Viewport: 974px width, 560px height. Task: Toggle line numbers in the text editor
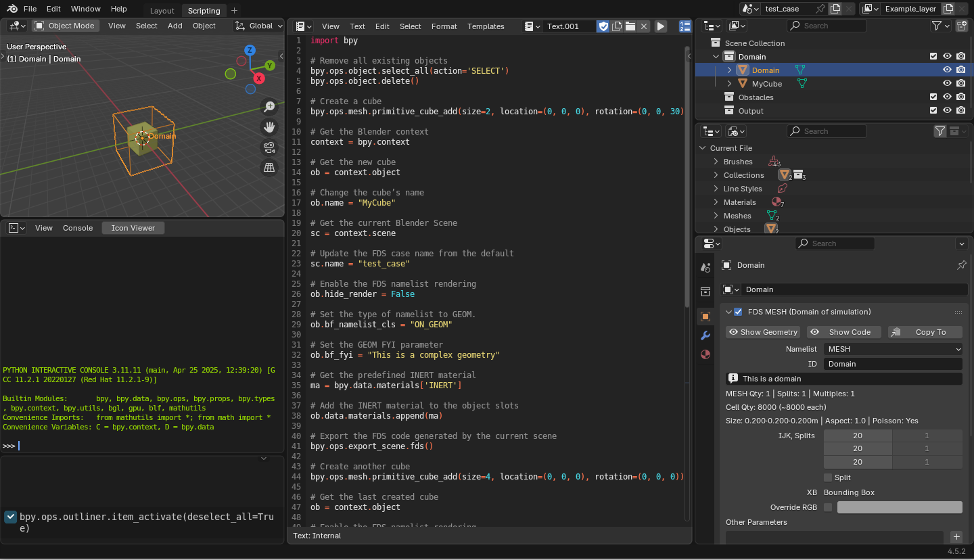[x=685, y=26]
